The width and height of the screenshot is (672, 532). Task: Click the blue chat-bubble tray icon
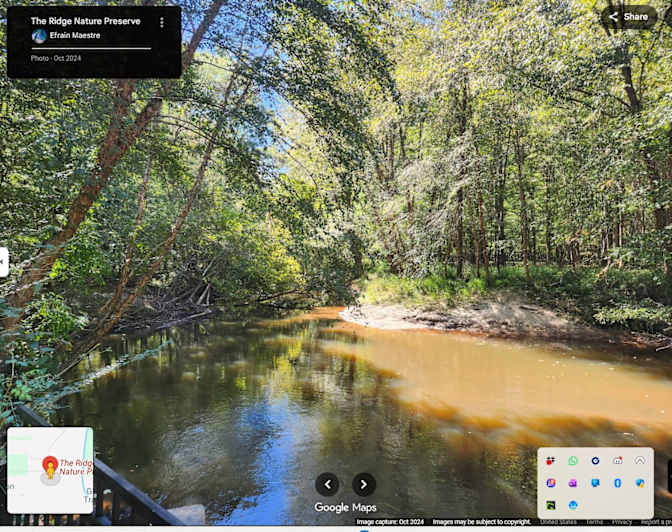595,483
